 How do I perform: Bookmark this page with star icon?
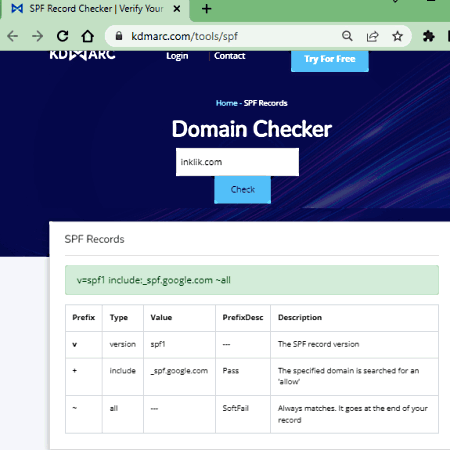[x=397, y=36]
